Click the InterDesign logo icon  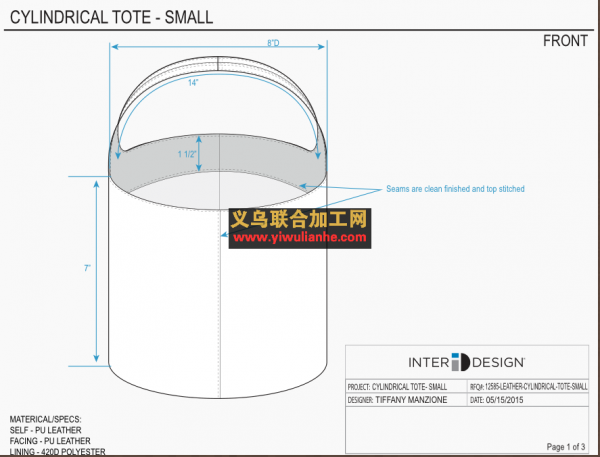(456, 361)
